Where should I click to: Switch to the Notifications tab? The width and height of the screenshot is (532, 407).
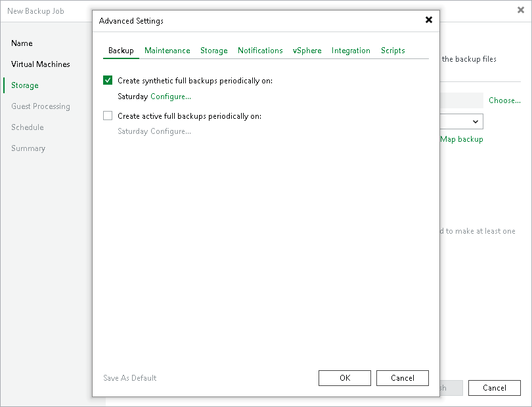tap(260, 51)
